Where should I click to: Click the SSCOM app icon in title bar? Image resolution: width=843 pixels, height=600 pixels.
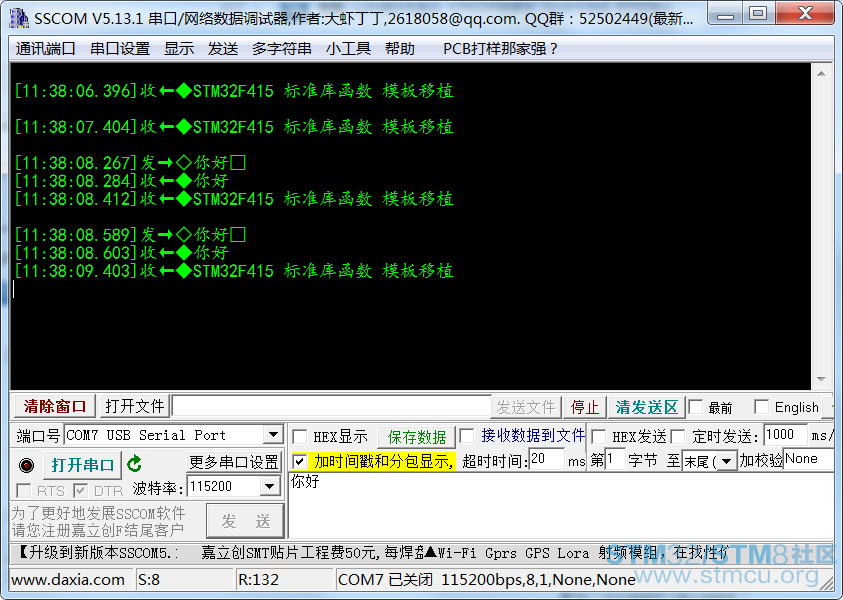tap(19, 18)
